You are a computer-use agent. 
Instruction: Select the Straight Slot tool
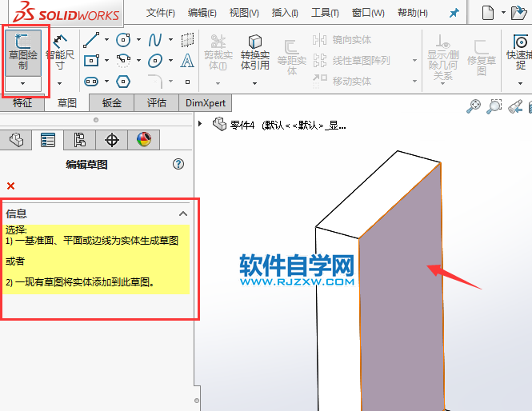pos(91,82)
